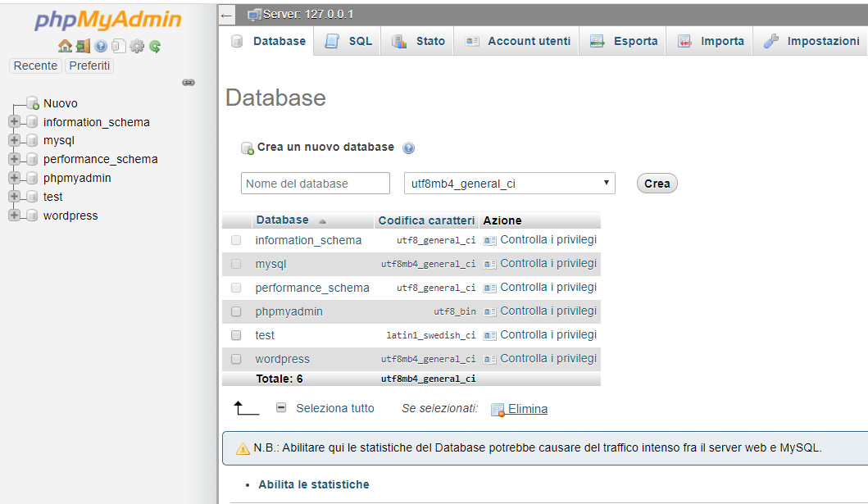868x504 pixels.
Task: Open the utf8mb4_general_ci collation dropdown
Action: [x=509, y=184]
